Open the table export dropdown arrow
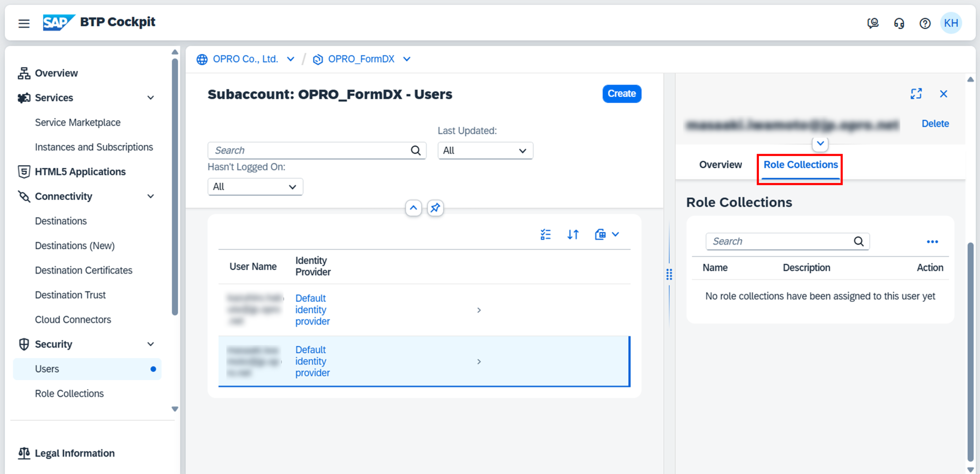 click(x=615, y=235)
